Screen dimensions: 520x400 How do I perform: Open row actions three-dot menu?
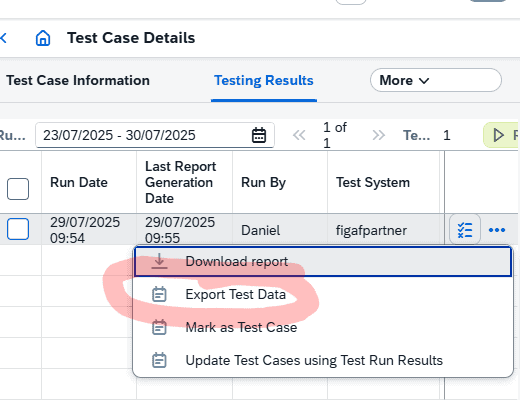click(x=497, y=230)
